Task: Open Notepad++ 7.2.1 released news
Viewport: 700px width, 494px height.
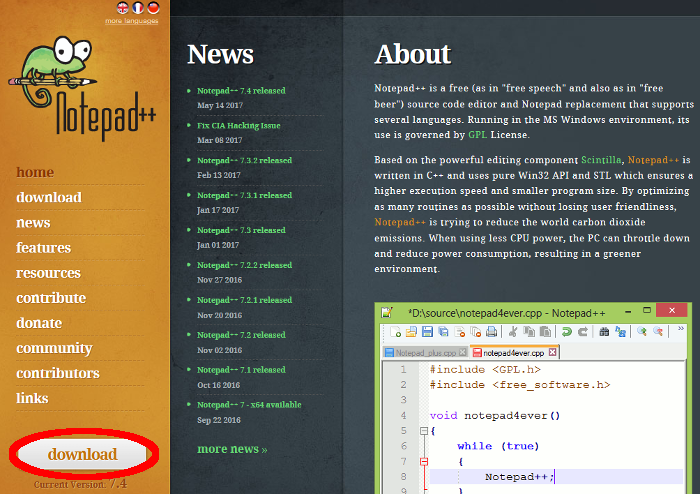Action: click(x=245, y=300)
